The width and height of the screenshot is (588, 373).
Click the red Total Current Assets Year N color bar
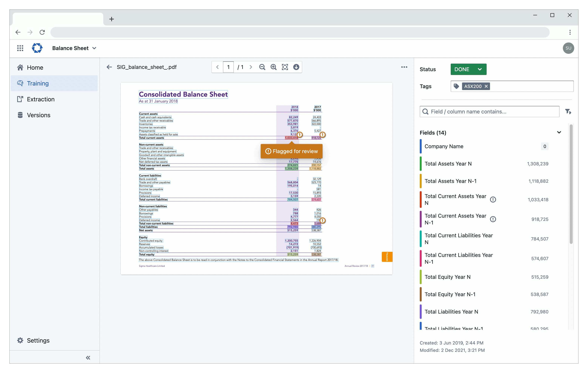421,200
